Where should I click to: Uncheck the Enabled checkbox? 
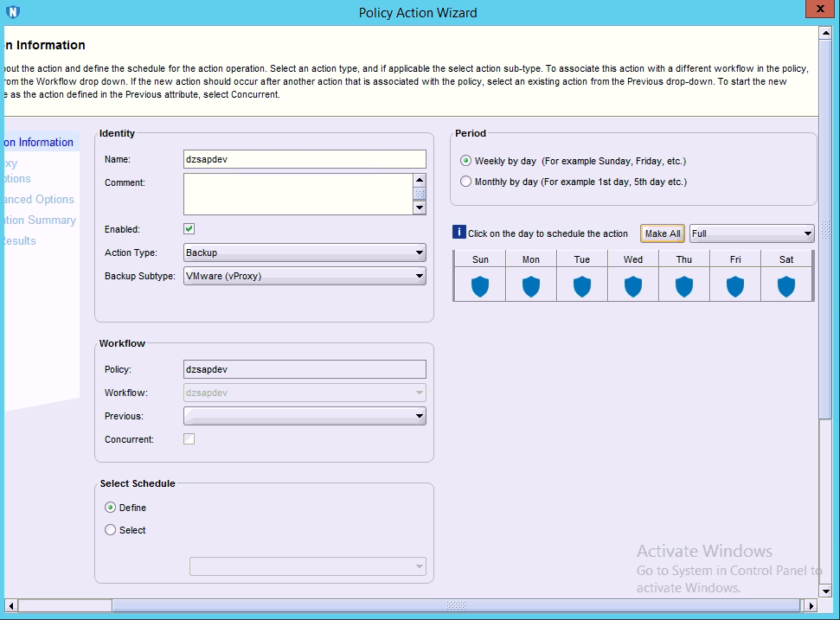coord(189,229)
